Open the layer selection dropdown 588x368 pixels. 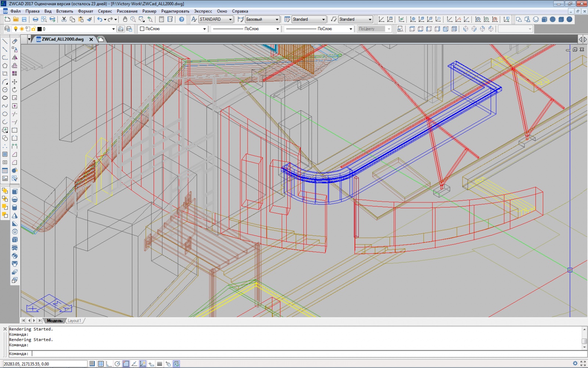tap(113, 29)
